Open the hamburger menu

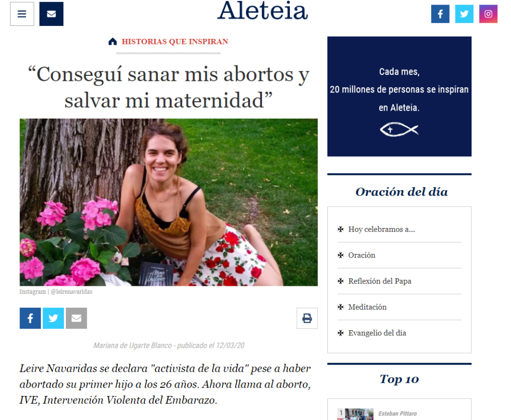[x=22, y=14]
